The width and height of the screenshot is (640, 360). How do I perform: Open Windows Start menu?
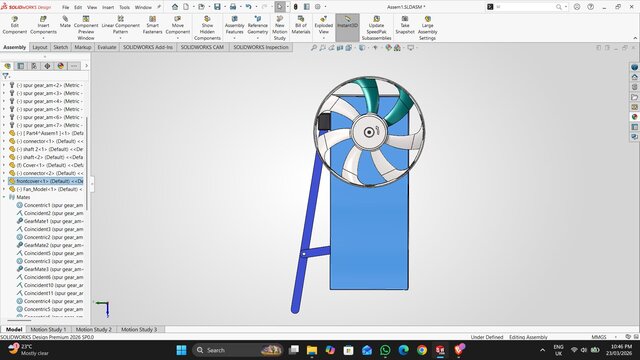coord(181,350)
